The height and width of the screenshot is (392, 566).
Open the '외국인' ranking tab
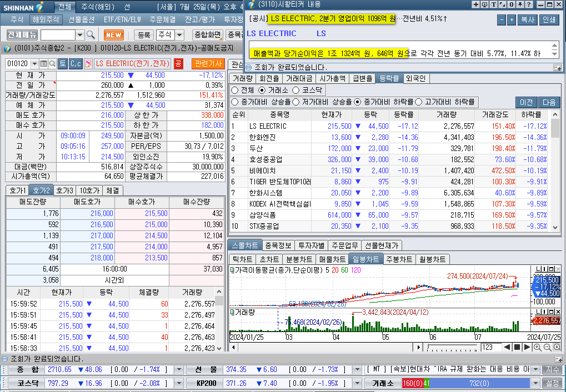[x=415, y=79]
